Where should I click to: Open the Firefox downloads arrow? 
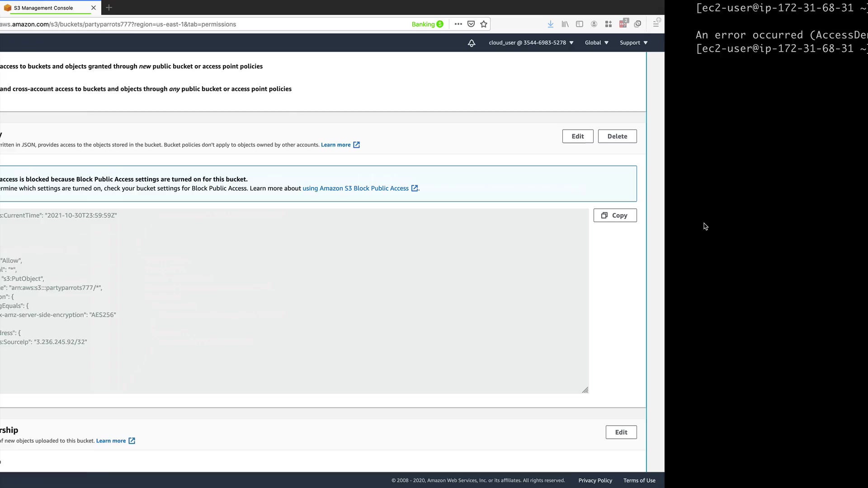[551, 24]
